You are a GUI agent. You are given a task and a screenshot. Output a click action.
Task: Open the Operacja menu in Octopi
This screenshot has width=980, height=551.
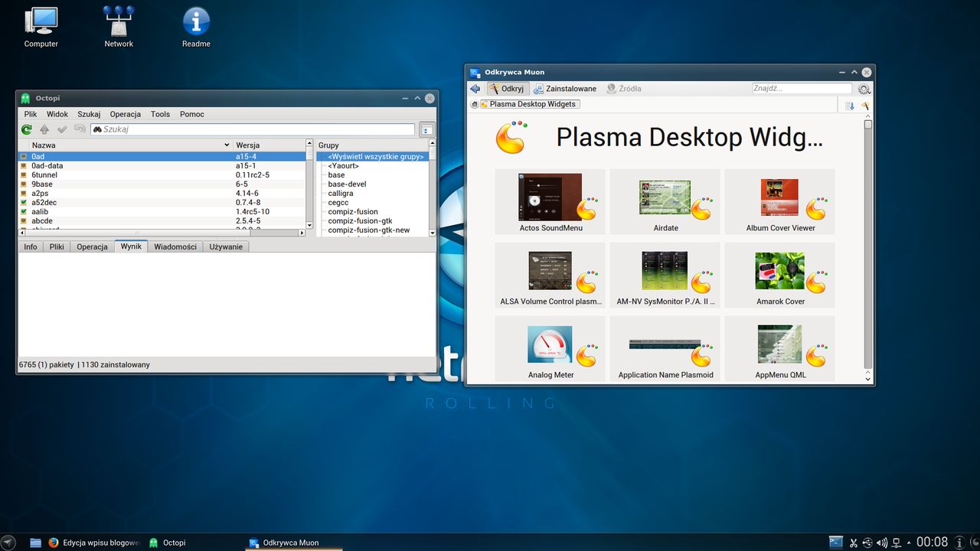click(x=125, y=114)
